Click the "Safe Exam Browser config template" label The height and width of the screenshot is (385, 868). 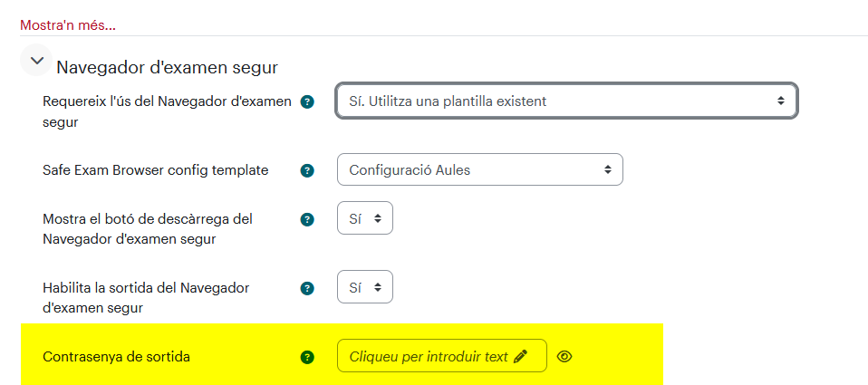[156, 169]
